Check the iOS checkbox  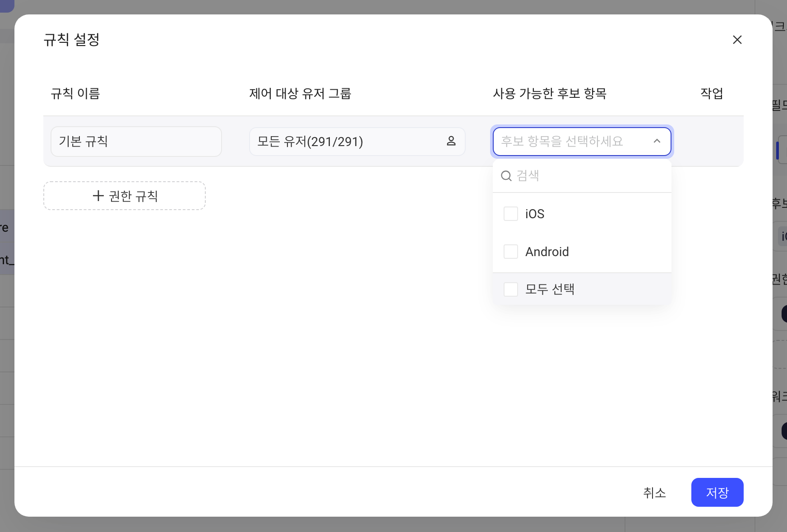click(510, 214)
